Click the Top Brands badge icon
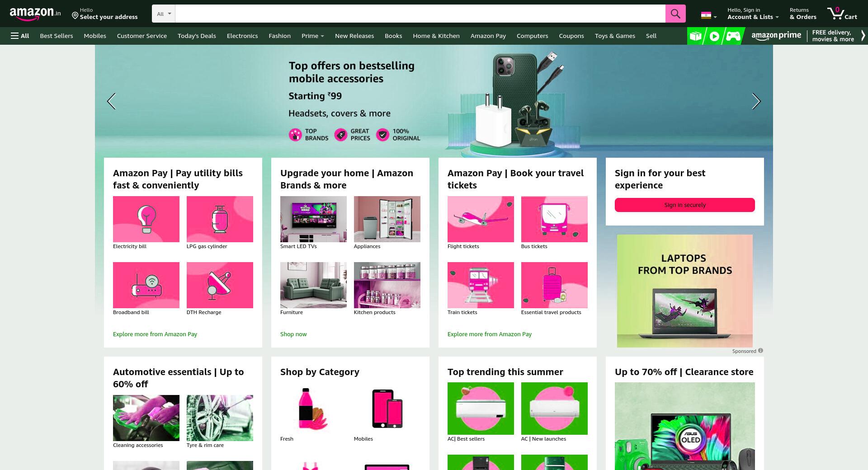This screenshot has width=868, height=470. (x=295, y=135)
